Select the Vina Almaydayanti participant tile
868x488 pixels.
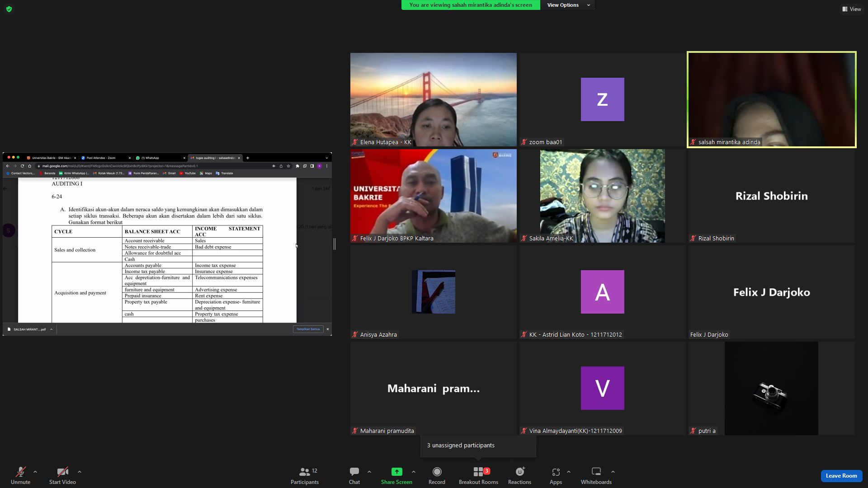click(603, 388)
